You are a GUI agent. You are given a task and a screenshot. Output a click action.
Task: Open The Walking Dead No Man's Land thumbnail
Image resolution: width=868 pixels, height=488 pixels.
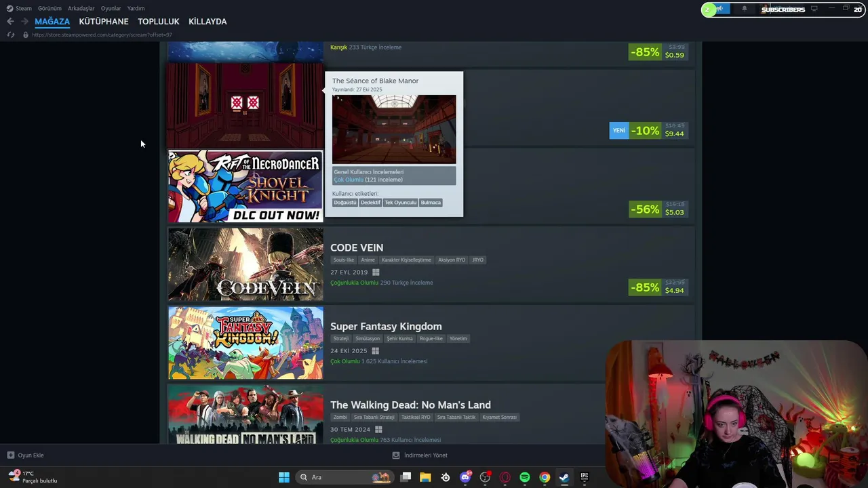tap(245, 415)
